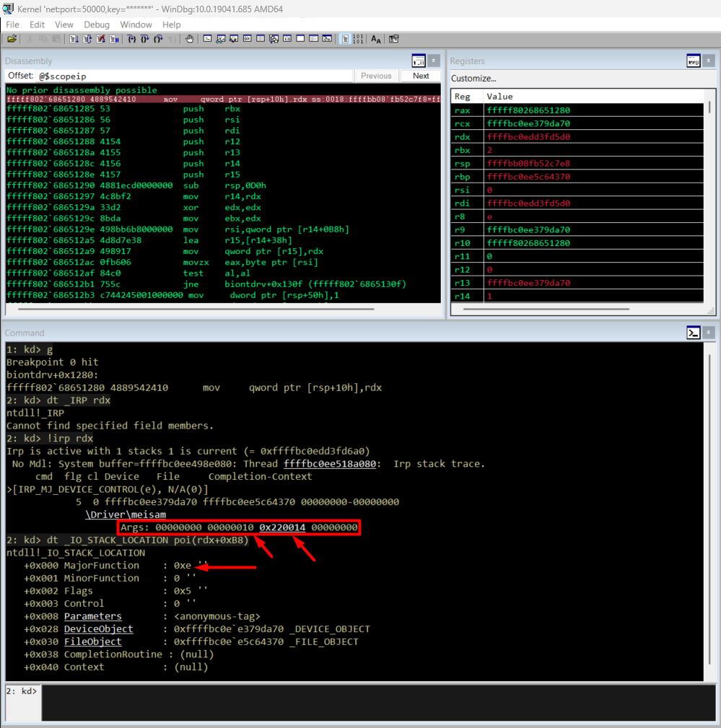Screen dimensions: 721x728
Task: Open the Command window via toolbar icon
Action: [207, 39]
